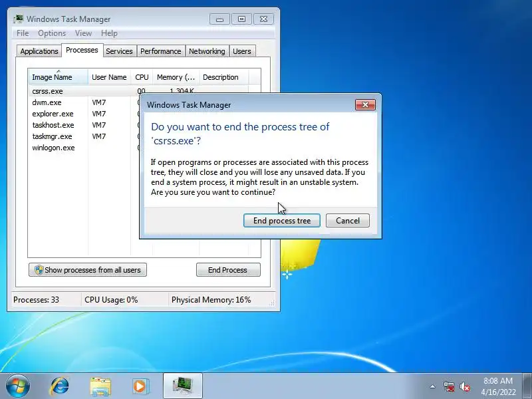
Task: Select the Task Manager taskbar button
Action: (x=183, y=386)
